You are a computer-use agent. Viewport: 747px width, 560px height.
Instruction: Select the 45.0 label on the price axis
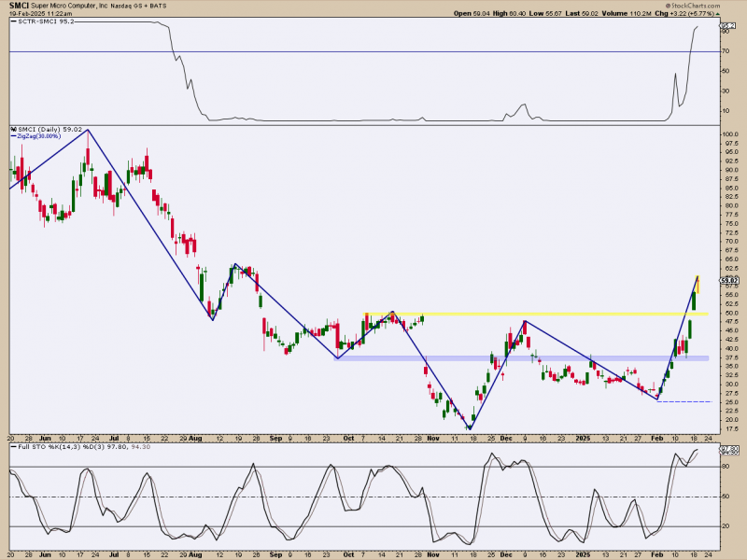[x=730, y=330]
